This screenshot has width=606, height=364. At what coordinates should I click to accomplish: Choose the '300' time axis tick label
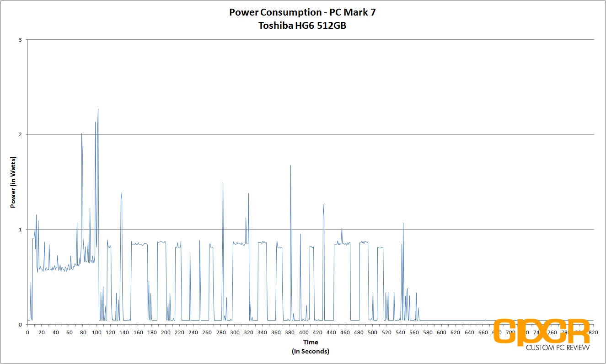235,332
